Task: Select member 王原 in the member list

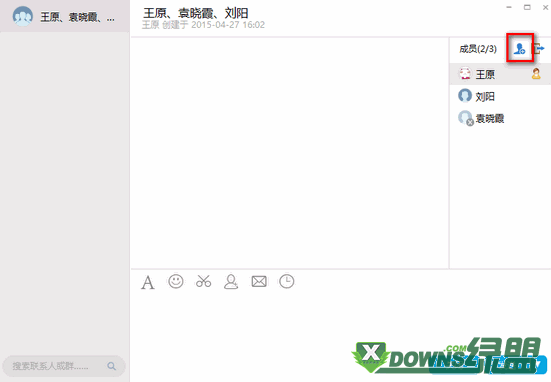Action: coord(500,74)
